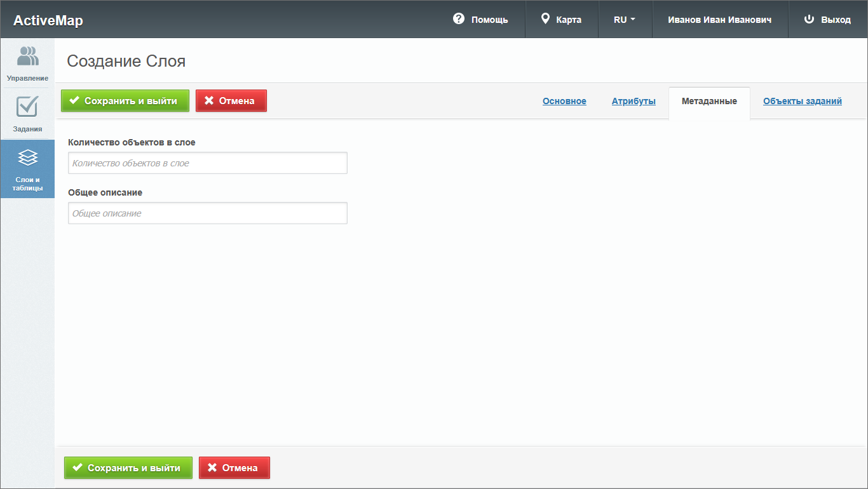Open the Задания checkmark sidebar icon
This screenshot has height=489, width=868.
click(27, 107)
